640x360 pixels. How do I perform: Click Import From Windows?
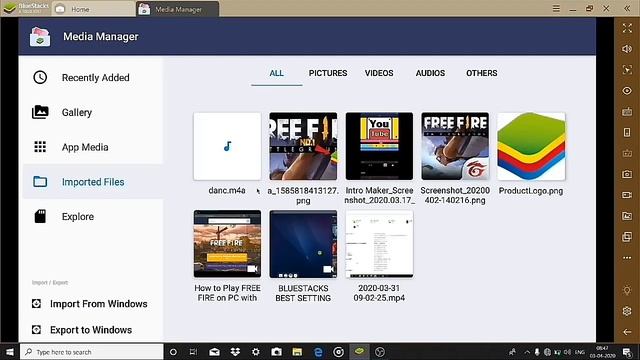click(x=90, y=304)
